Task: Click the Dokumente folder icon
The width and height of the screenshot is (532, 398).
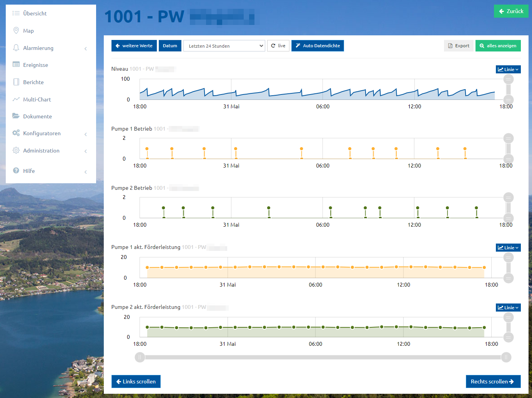Action: [16, 116]
